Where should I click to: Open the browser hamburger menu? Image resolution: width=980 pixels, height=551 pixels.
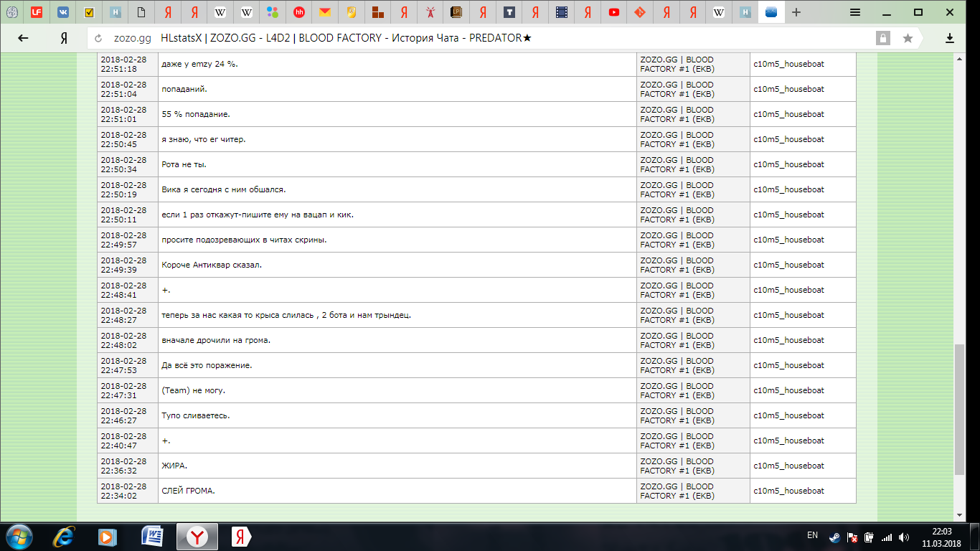coord(854,12)
